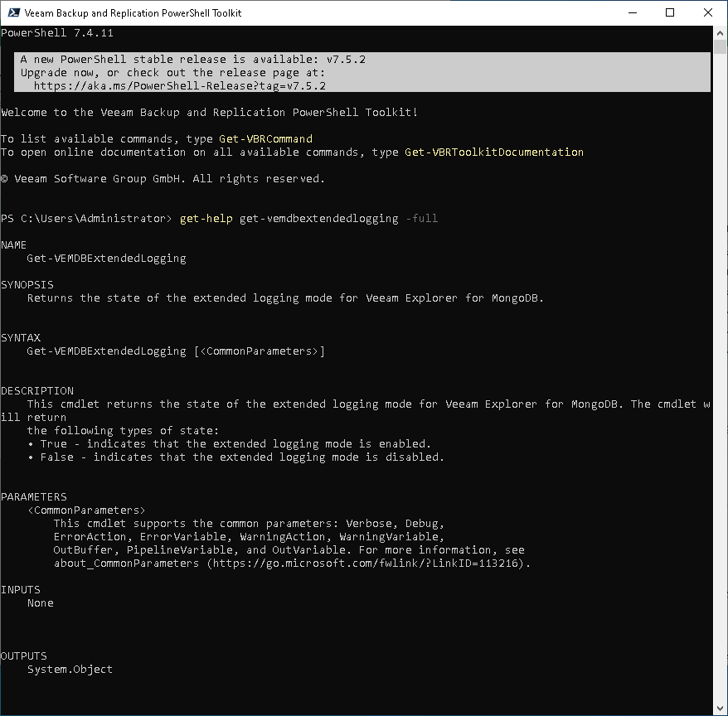Viewport: 728px width, 716px height.
Task: Click the PowerShell 7.4.11 version text
Action: click(56, 33)
